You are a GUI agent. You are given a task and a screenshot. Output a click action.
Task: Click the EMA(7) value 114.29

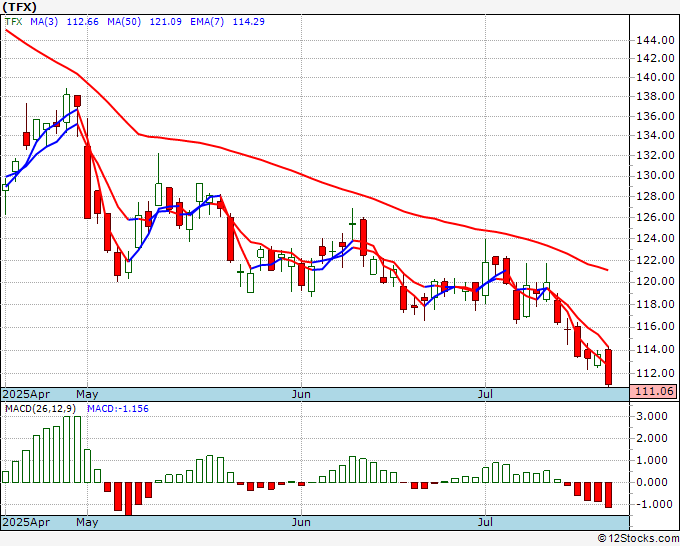248,21
